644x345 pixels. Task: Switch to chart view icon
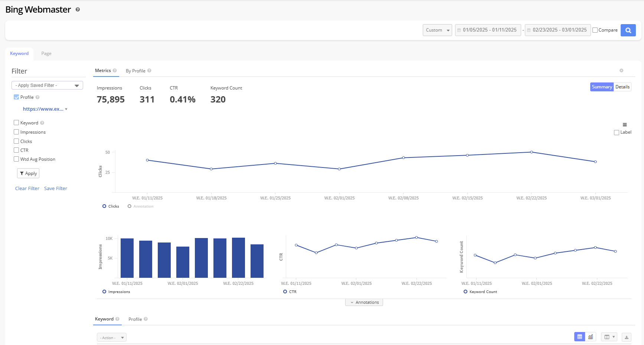[x=591, y=337]
